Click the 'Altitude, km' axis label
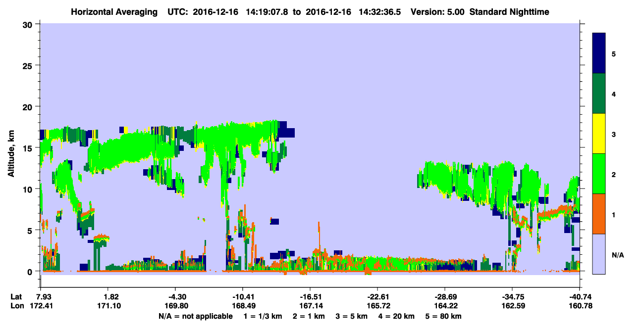This screenshot has width=644, height=330. coord(11,155)
